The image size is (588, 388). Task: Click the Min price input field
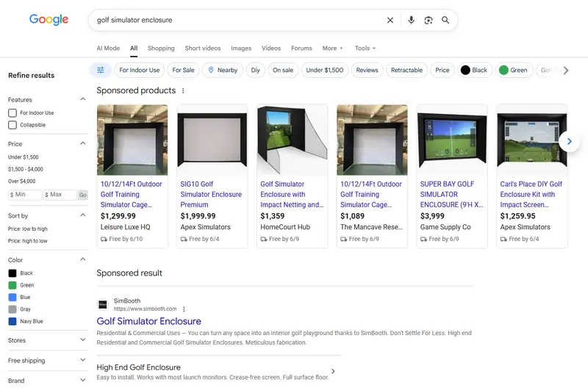25,195
